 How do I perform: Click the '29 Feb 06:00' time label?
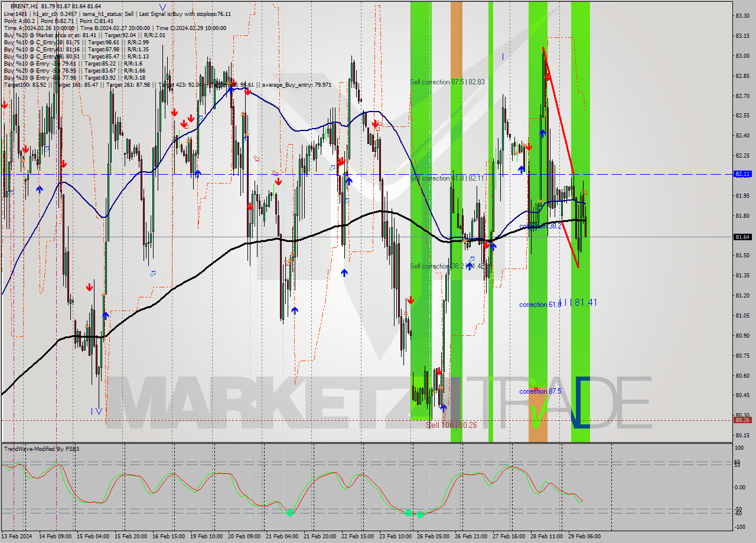584,536
